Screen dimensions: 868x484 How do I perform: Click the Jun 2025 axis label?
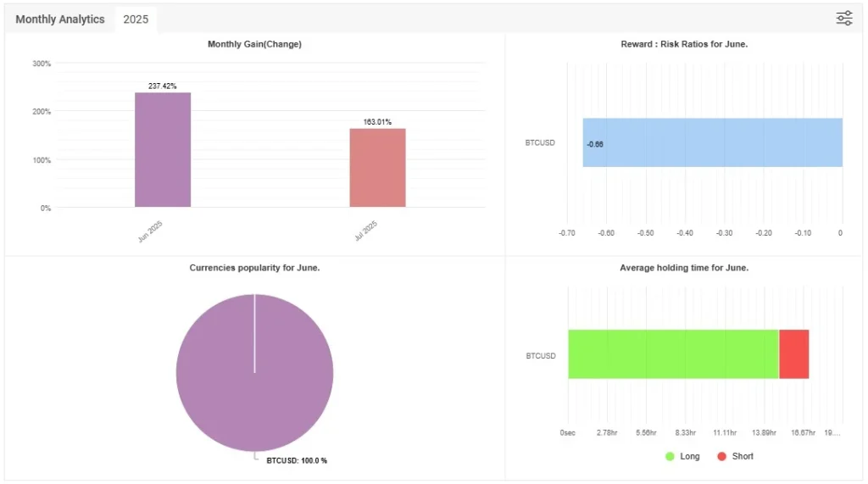click(x=150, y=231)
